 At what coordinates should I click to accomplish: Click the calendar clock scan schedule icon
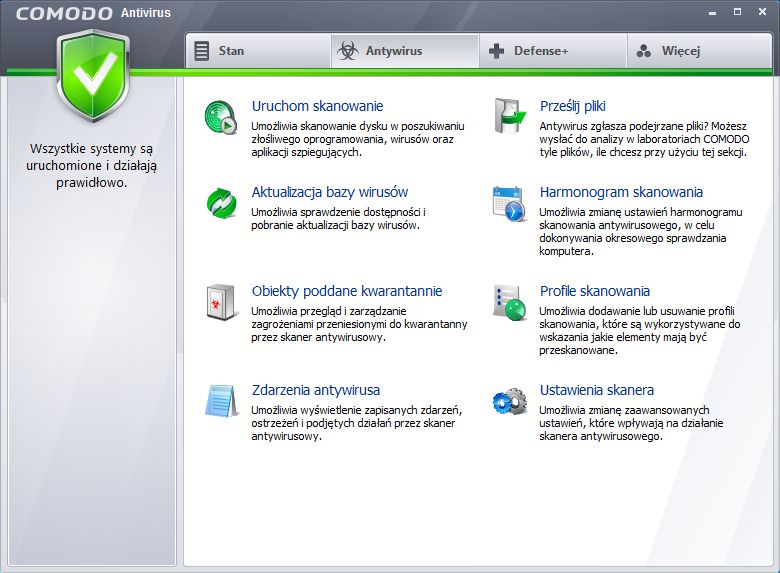click(x=509, y=203)
